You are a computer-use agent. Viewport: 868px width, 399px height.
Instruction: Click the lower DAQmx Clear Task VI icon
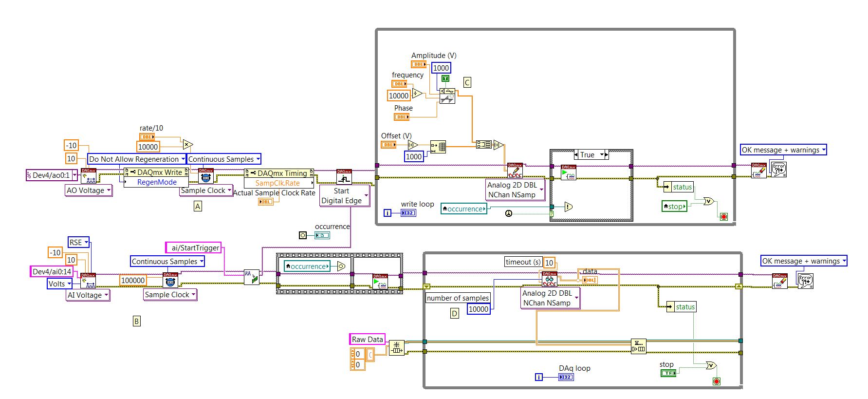coord(780,281)
